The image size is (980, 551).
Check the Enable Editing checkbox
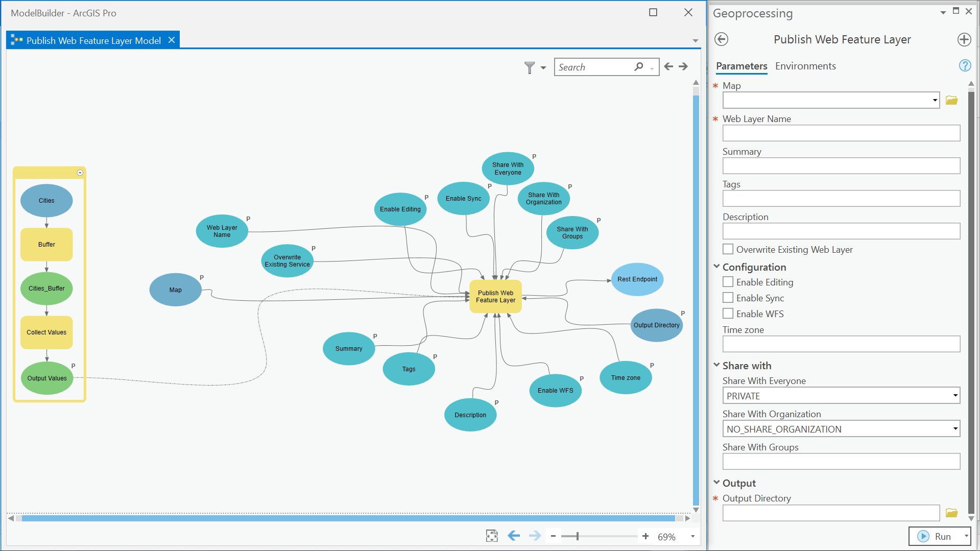click(x=727, y=282)
